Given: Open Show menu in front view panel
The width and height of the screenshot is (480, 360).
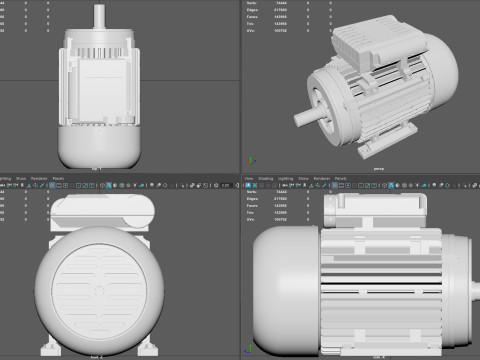Looking at the screenshot, I should (21, 178).
